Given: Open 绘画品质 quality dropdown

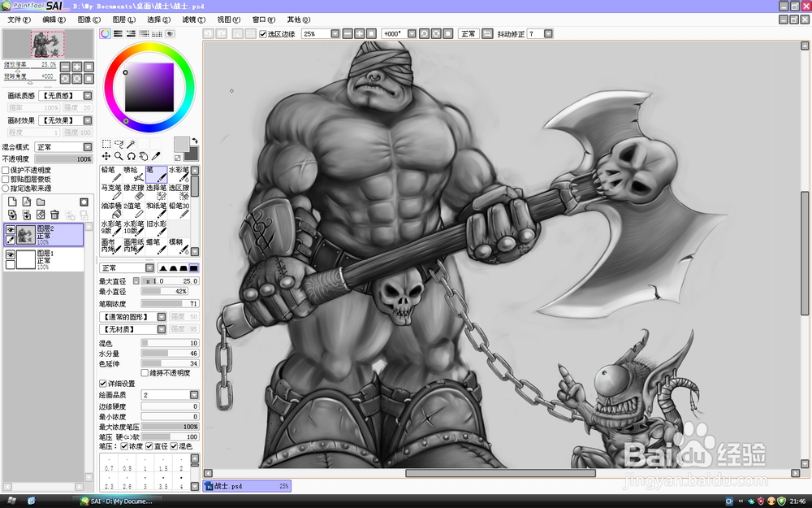Looking at the screenshot, I should point(194,395).
